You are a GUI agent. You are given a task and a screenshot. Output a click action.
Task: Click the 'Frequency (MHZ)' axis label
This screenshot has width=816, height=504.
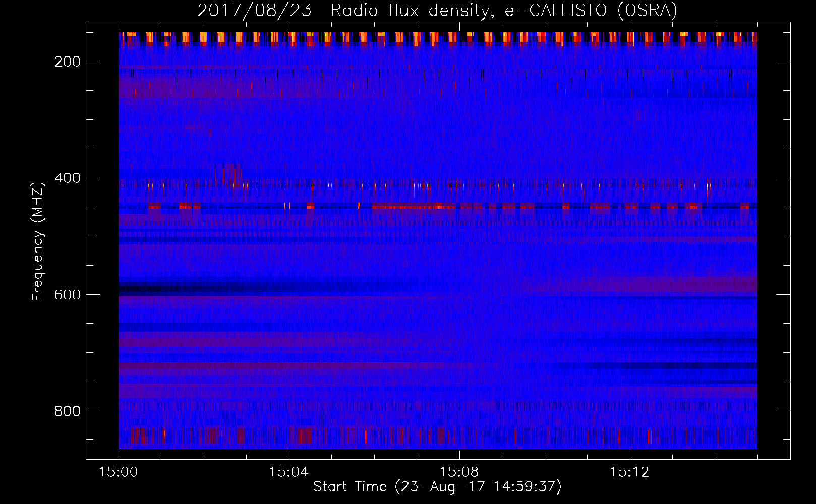pos(38,242)
